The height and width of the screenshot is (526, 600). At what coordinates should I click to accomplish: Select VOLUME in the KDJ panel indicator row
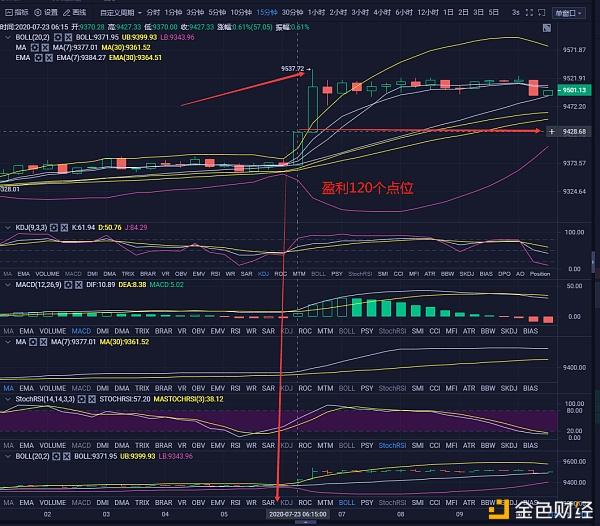click(48, 273)
